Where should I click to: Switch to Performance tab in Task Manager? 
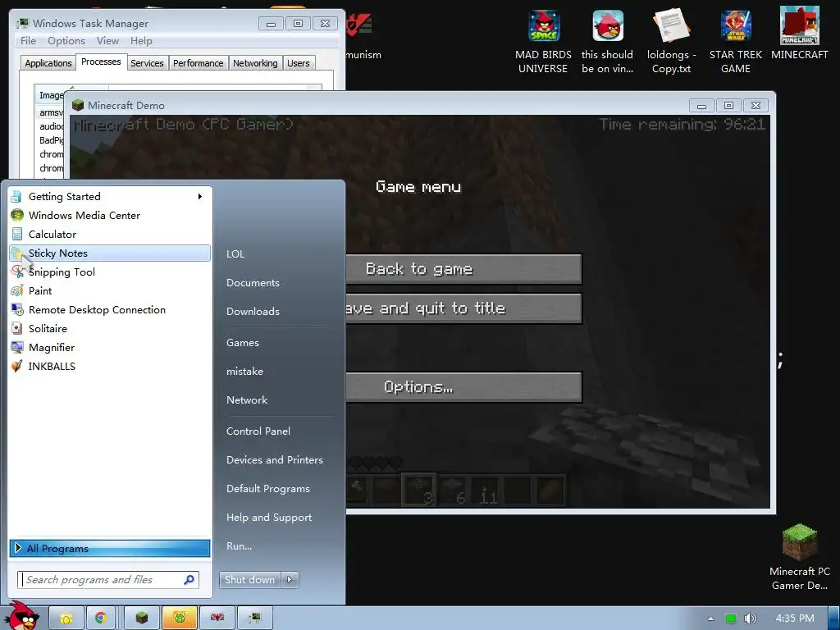point(198,63)
